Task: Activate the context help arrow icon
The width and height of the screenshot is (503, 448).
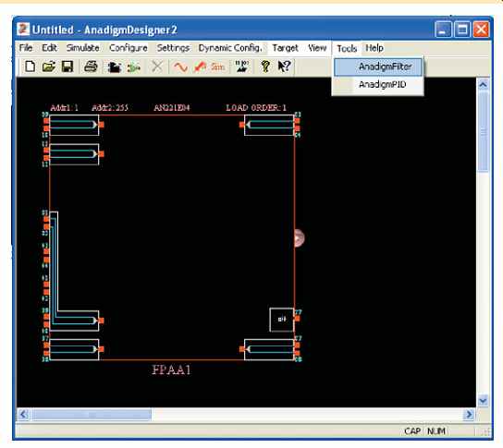Action: (285, 67)
